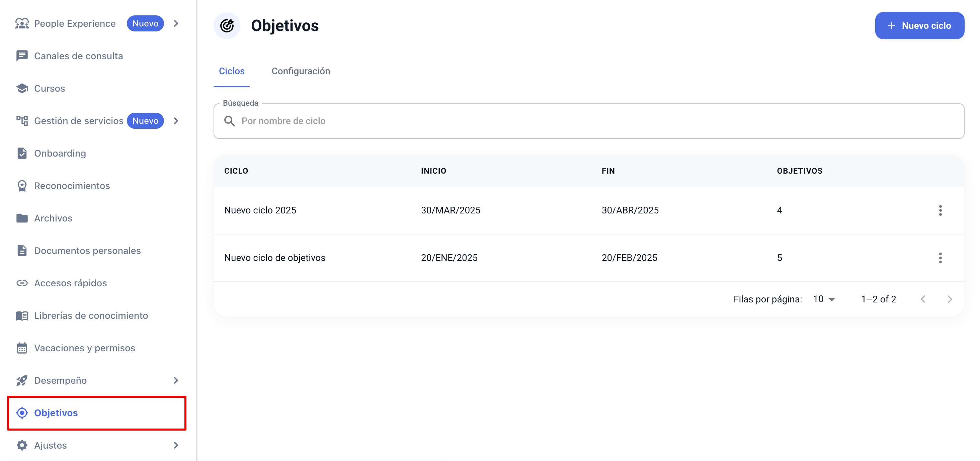Screen dimensions: 980x461
Task: Click objectives count 5 in second row
Action: (x=779, y=258)
